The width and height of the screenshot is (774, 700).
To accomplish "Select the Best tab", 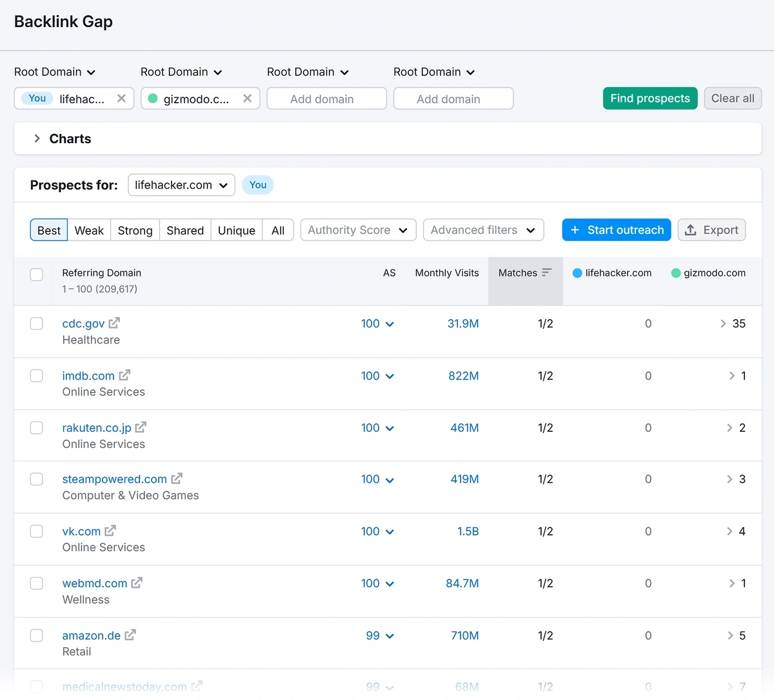I will click(49, 230).
